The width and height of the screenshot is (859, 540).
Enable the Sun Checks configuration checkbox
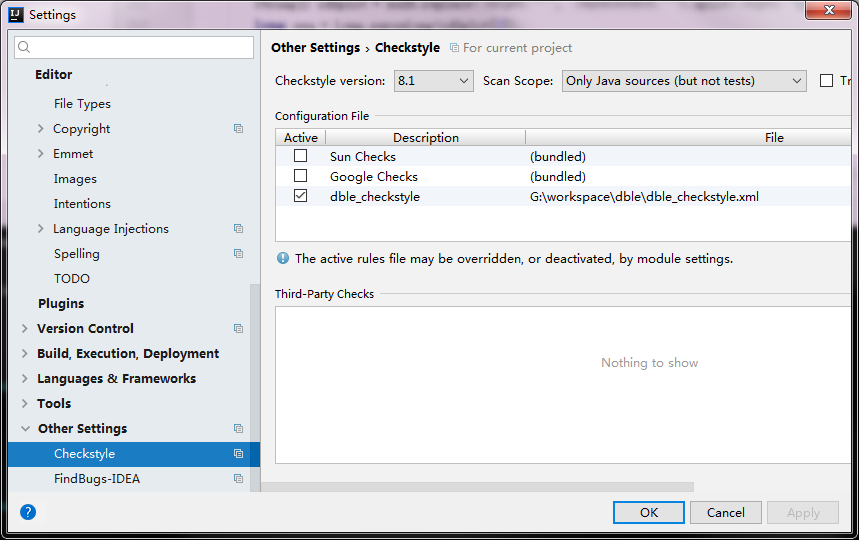pos(300,156)
